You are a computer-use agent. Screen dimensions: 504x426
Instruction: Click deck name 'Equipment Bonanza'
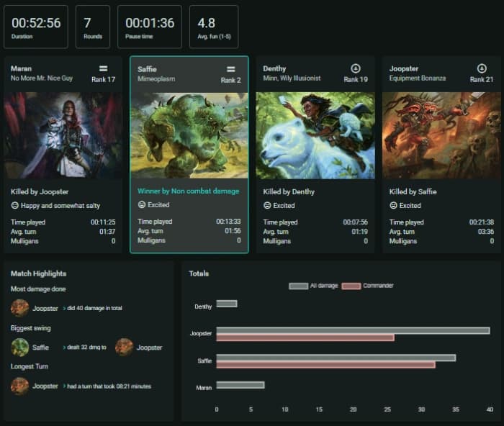(418, 78)
